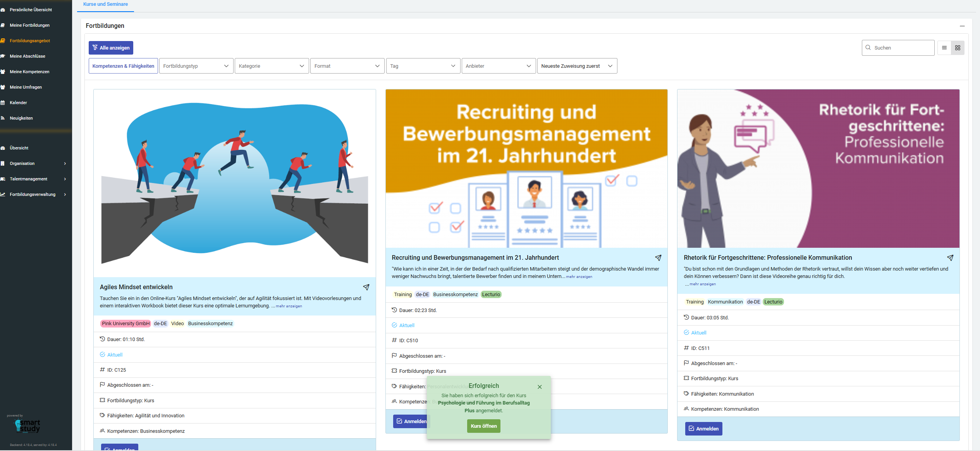Open Neuigkeiten feed in sidebar

pyautogui.click(x=21, y=118)
